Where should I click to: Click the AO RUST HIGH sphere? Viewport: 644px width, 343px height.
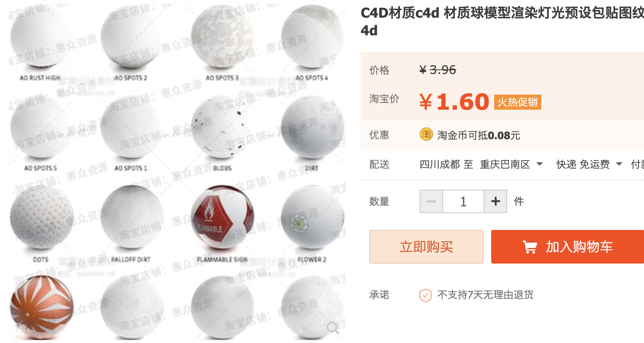(40, 37)
